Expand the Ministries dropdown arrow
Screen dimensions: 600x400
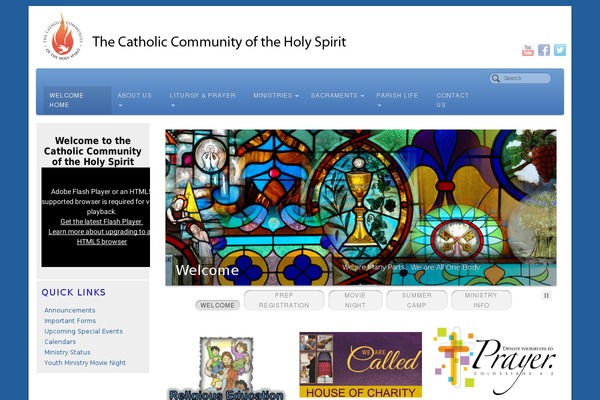tap(297, 96)
